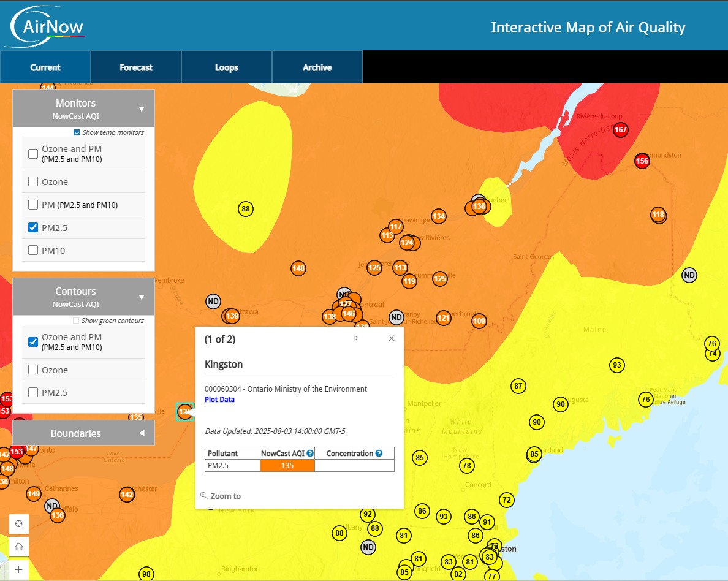Click the Contours panel header
Image resolution: width=728 pixels, height=581 pixels.
point(83,297)
